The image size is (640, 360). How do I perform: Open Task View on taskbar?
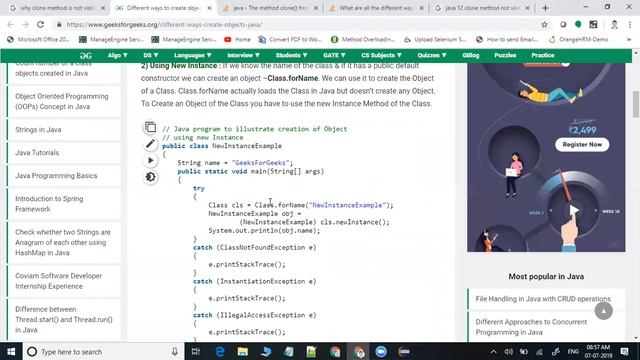(x=196, y=351)
